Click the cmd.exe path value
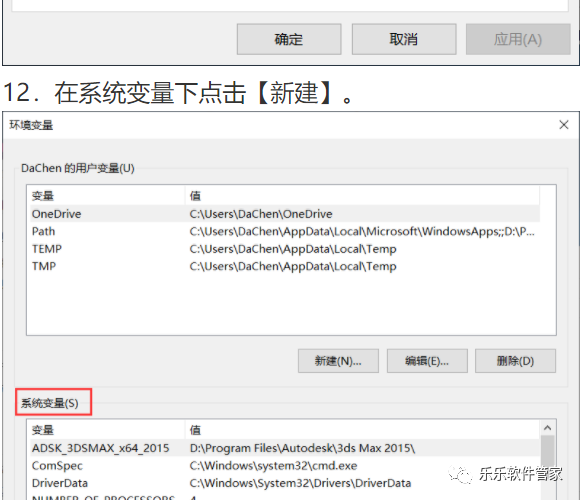This screenshot has width=581, height=500. [273, 466]
